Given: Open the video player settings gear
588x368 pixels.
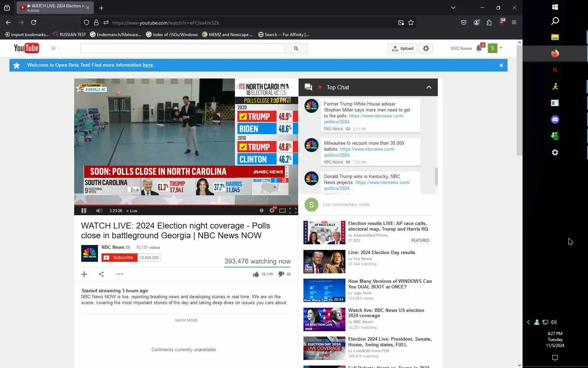Looking at the screenshot, I should [x=272, y=210].
